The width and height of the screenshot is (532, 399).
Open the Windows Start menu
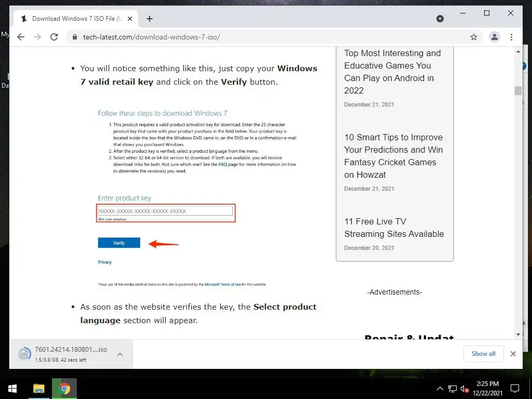tap(12, 389)
